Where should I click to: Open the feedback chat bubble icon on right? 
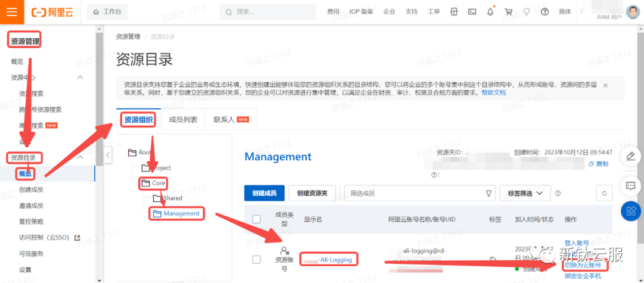(x=631, y=185)
